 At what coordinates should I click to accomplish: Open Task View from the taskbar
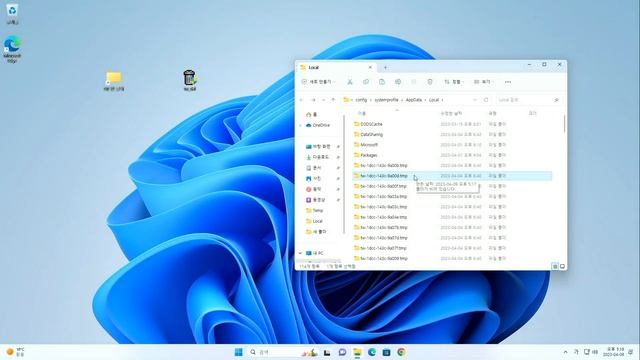[x=327, y=352]
